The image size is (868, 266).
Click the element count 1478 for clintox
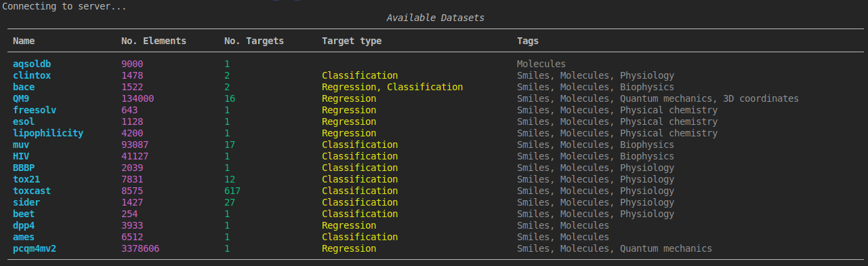click(x=132, y=75)
